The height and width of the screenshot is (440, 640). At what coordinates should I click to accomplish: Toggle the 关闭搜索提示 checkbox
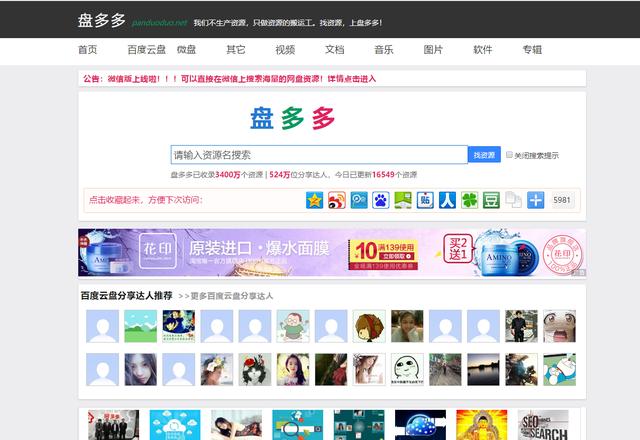(509, 155)
